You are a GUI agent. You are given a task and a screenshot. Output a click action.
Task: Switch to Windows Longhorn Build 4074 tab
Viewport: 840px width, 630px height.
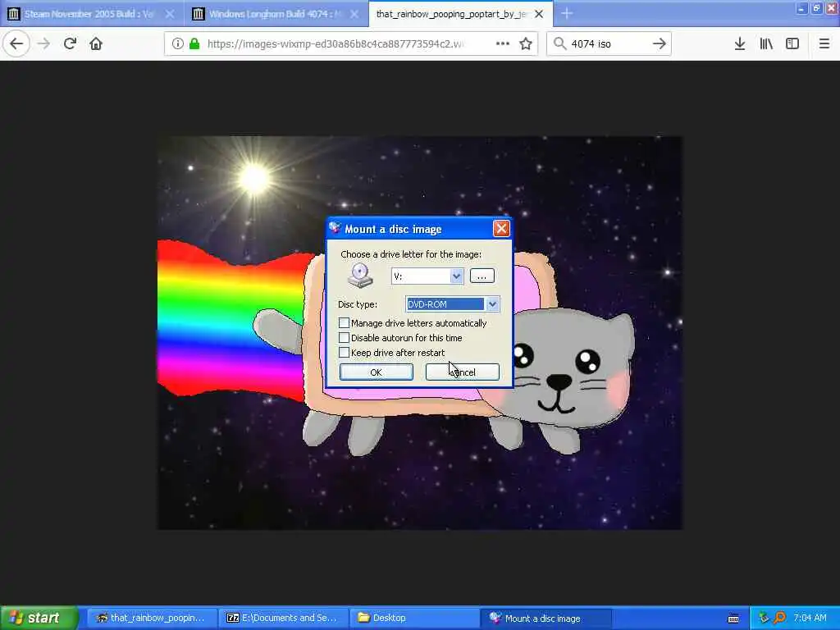point(277,14)
